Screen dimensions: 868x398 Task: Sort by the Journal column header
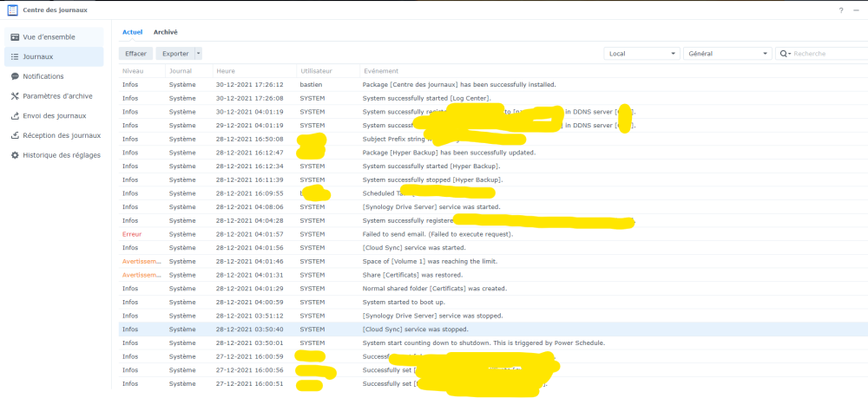pyautogui.click(x=181, y=71)
